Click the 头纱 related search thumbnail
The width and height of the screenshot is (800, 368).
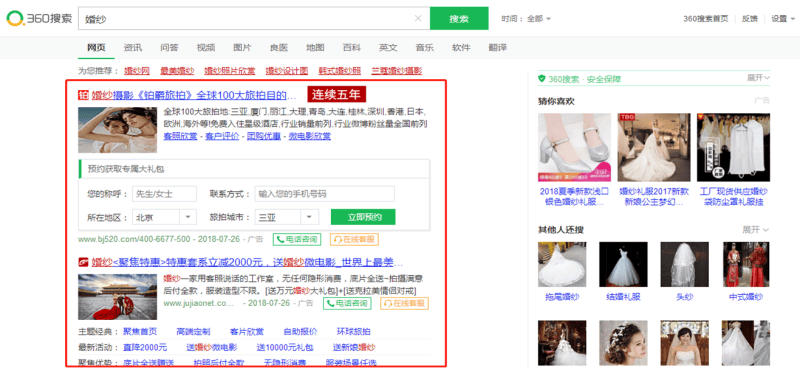coord(685,264)
